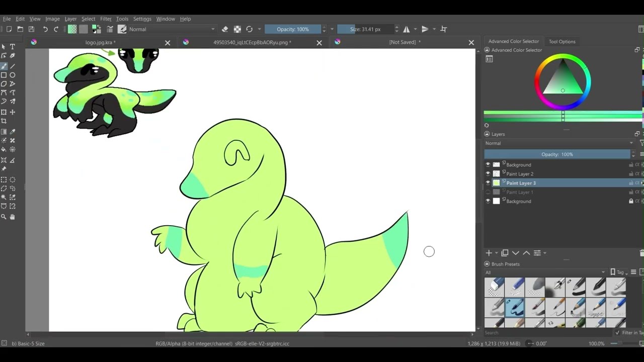Open the layer properties dropdown arrow
644x362 pixels.
pyautogui.click(x=544, y=253)
